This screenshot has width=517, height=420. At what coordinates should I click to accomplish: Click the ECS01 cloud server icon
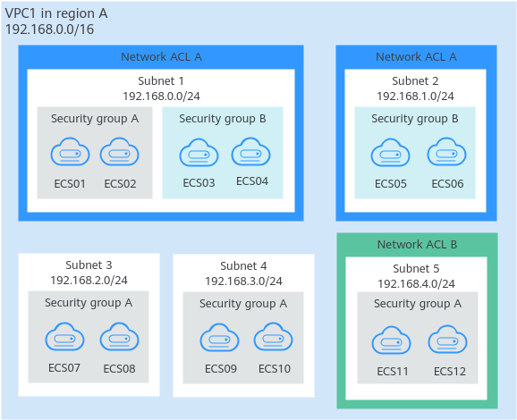click(x=70, y=152)
